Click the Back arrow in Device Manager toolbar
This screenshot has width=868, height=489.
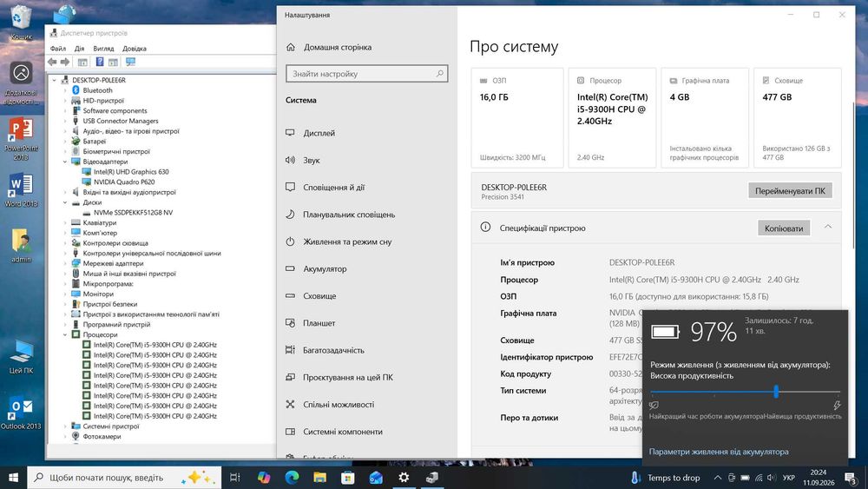coord(52,62)
